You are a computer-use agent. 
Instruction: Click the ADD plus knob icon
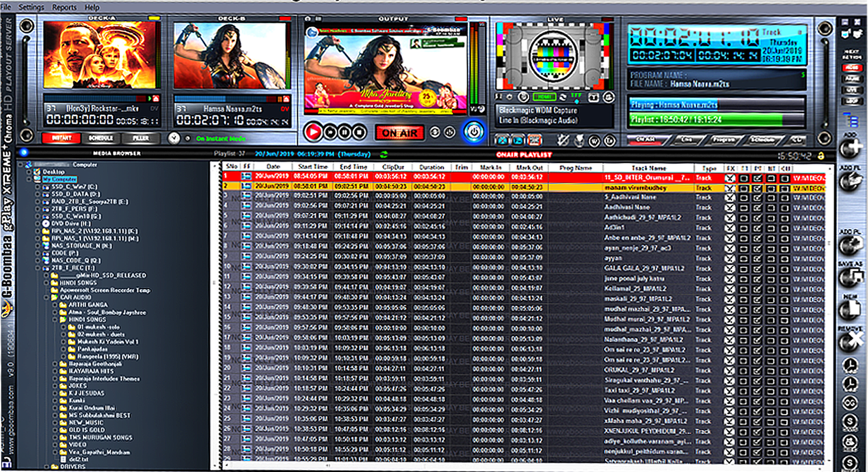pyautogui.click(x=850, y=149)
